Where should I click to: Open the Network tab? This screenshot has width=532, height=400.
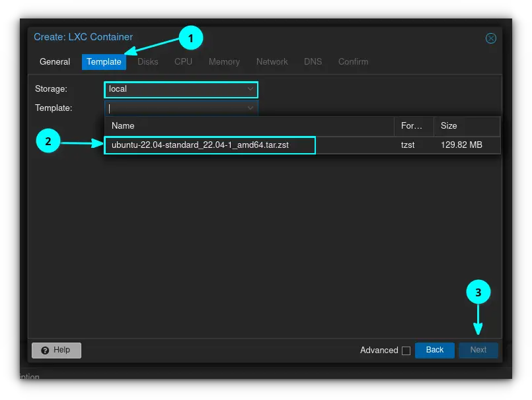point(272,61)
